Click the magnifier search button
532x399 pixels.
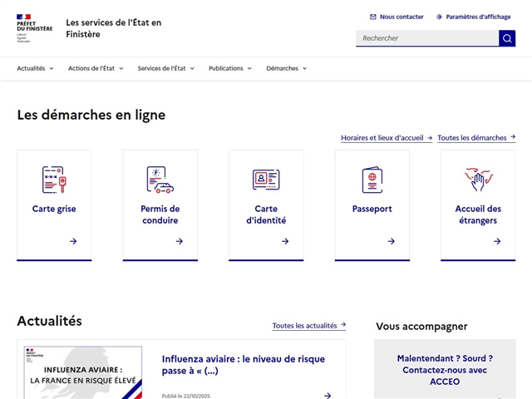pyautogui.click(x=507, y=38)
